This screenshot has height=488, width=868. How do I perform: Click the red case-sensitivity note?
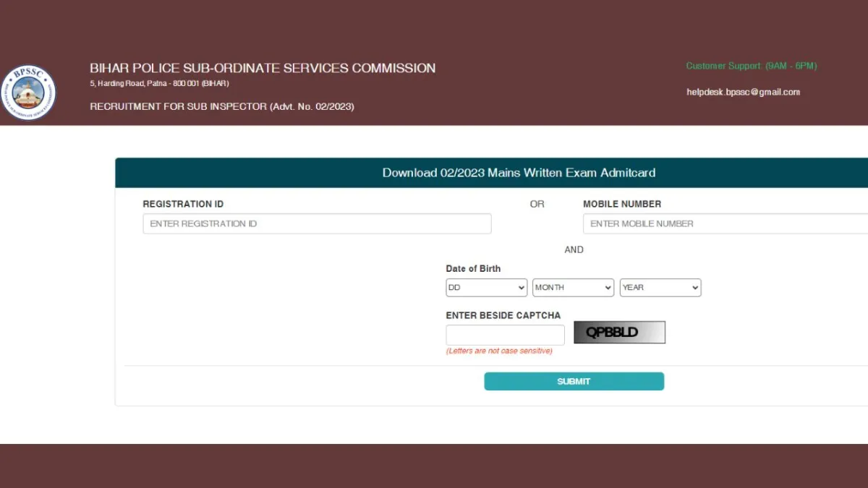pos(499,351)
